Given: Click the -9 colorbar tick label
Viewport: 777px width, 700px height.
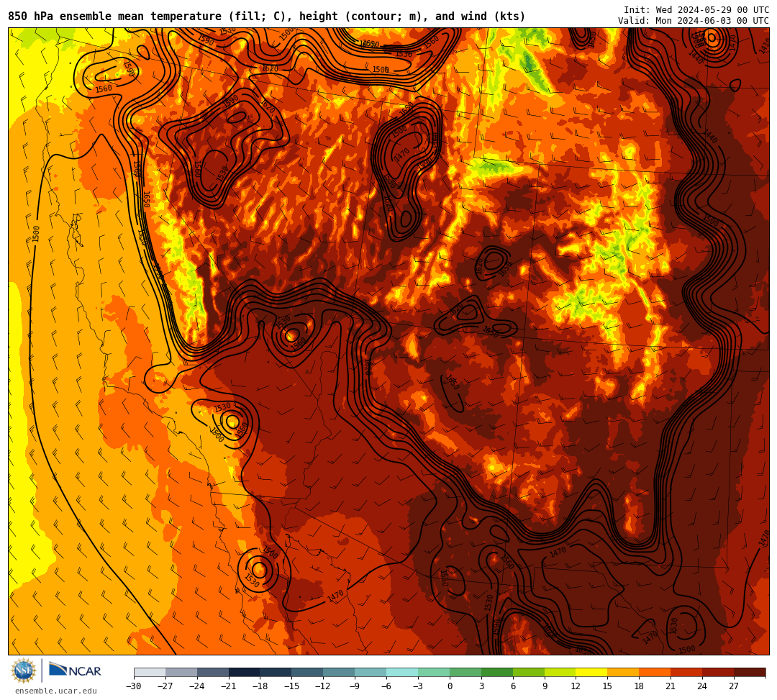Looking at the screenshot, I should click(355, 686).
